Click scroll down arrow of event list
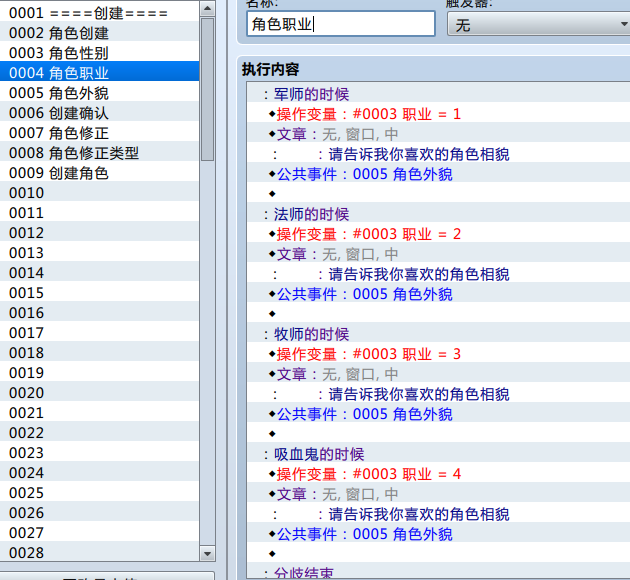Screen dimensions: 630x580 (207, 554)
